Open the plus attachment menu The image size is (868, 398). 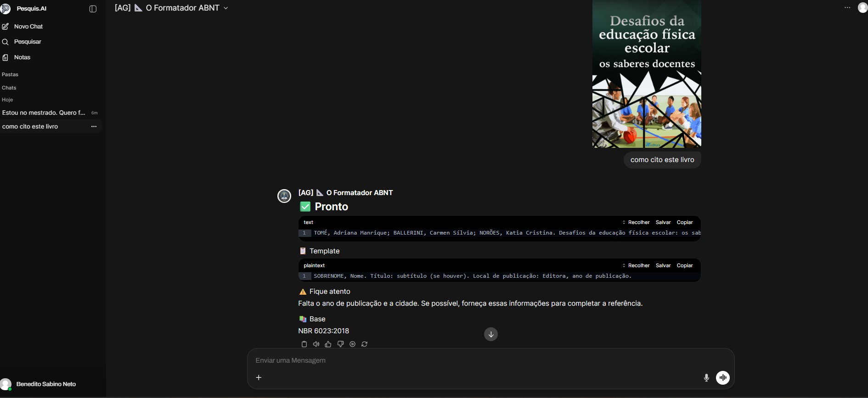259,377
